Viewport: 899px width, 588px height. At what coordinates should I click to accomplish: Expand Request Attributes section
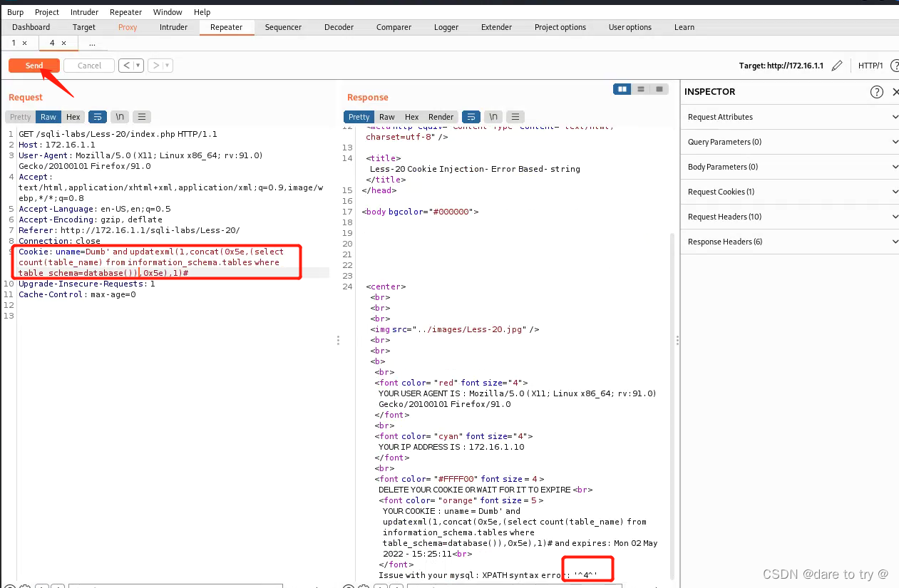pos(790,117)
